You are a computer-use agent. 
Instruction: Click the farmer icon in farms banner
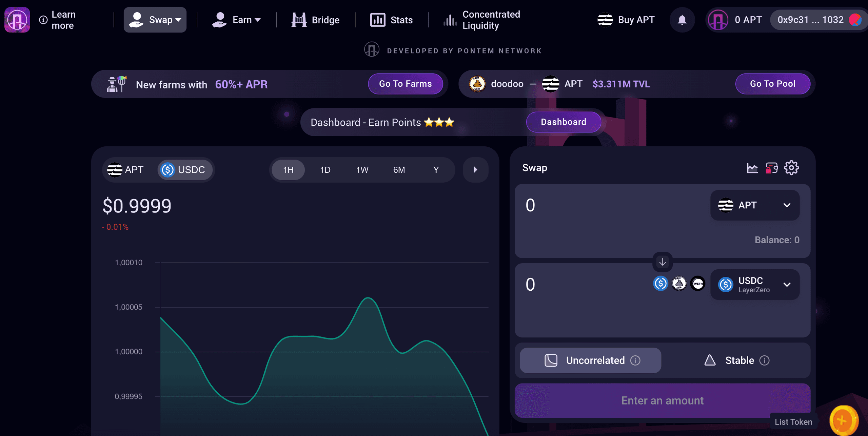pos(116,84)
